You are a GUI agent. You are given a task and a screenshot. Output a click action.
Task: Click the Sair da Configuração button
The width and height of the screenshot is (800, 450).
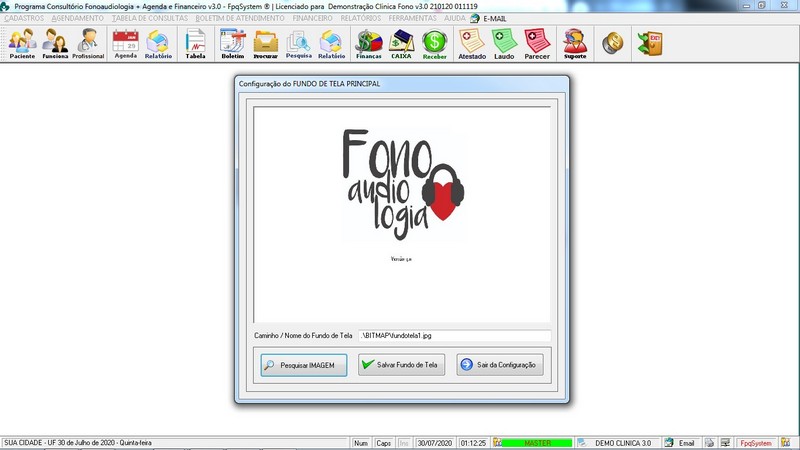(x=500, y=365)
